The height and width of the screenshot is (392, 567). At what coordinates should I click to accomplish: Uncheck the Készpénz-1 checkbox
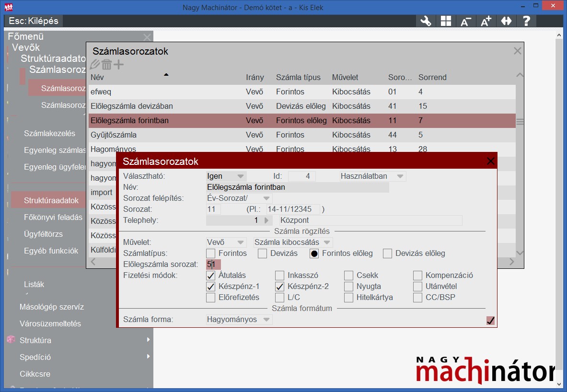point(210,287)
